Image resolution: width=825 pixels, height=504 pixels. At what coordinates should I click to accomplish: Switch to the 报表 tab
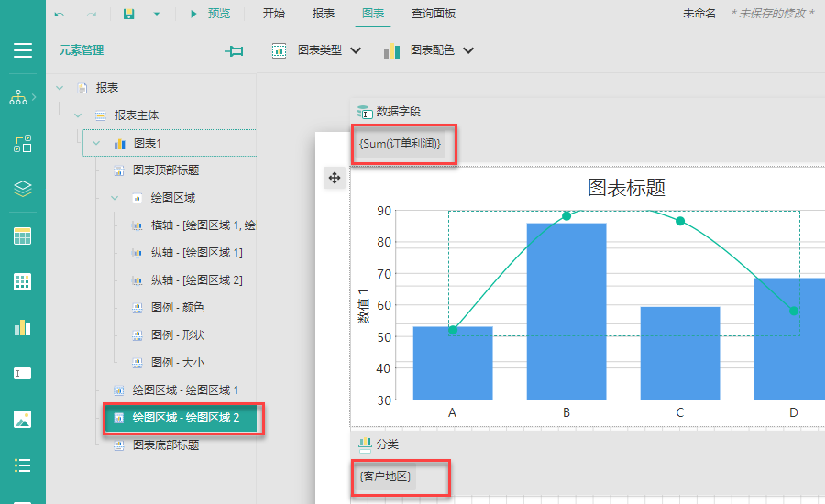323,14
